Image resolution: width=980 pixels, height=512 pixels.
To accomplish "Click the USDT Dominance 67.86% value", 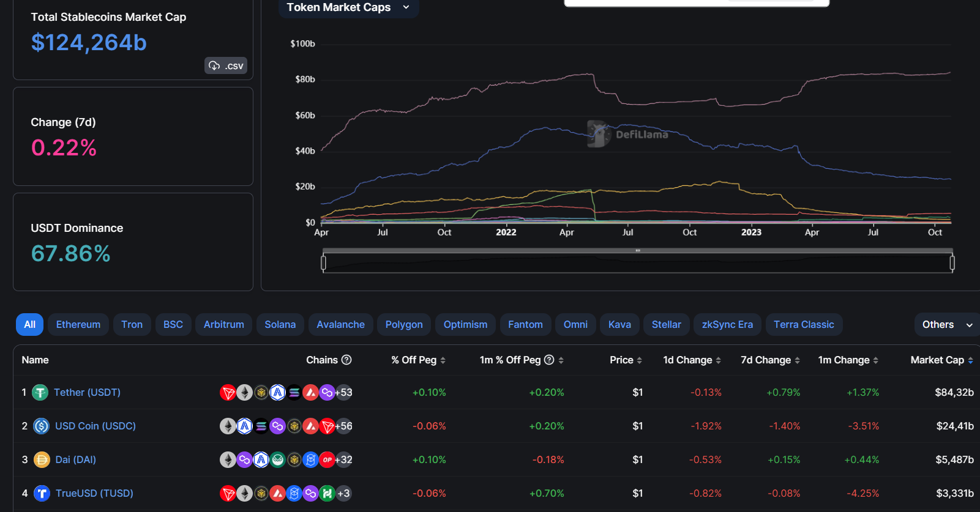I will click(70, 253).
